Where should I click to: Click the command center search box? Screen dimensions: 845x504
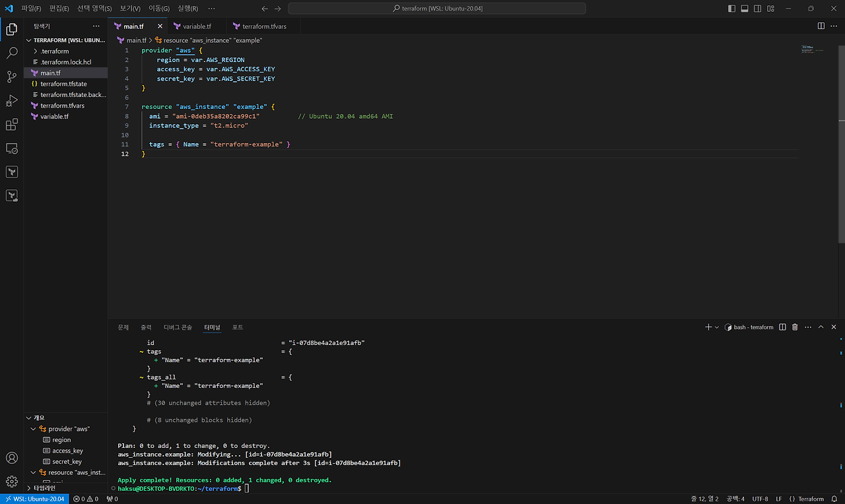click(x=436, y=9)
